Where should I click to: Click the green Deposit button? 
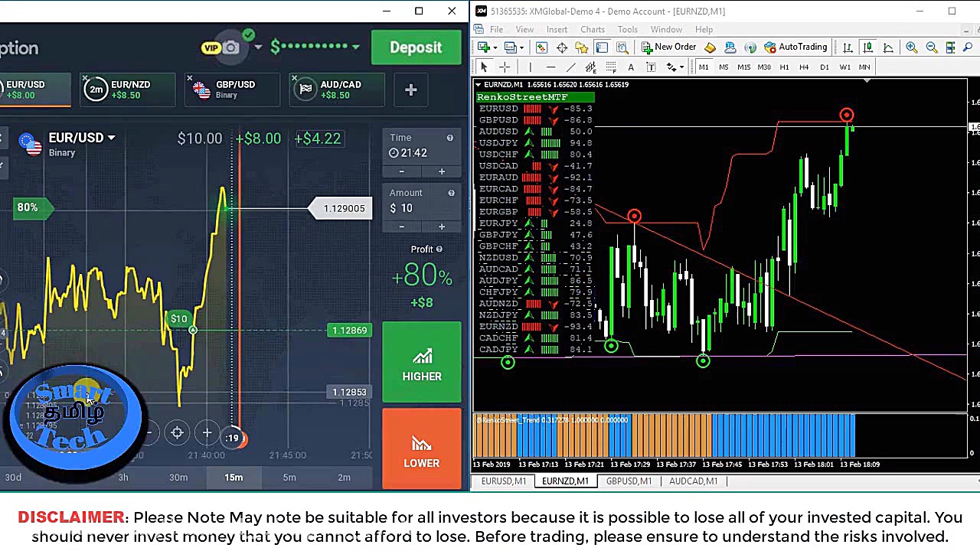[416, 47]
